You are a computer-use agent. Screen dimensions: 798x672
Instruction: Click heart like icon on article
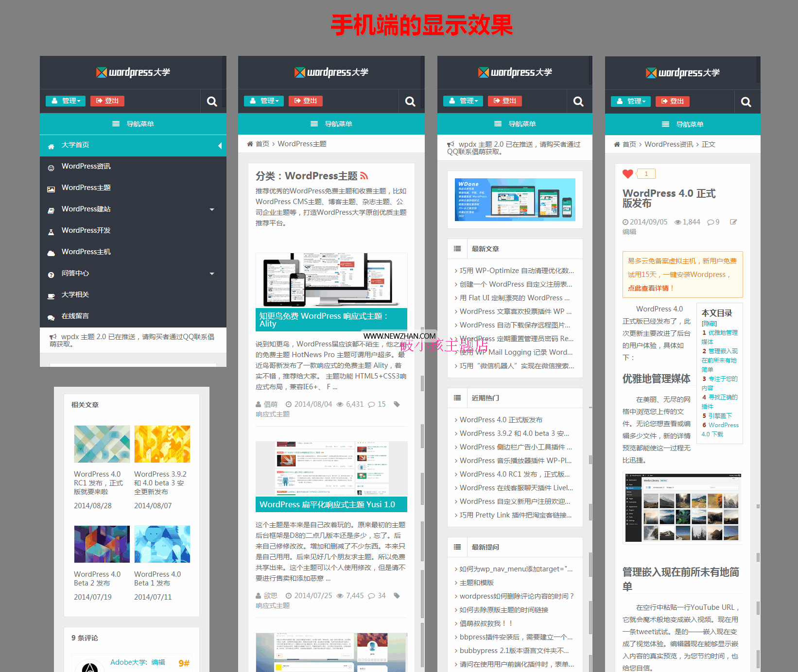[x=628, y=173]
